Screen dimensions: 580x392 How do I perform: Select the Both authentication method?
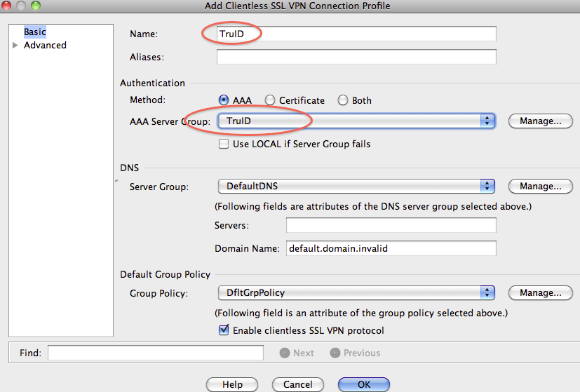(x=343, y=100)
